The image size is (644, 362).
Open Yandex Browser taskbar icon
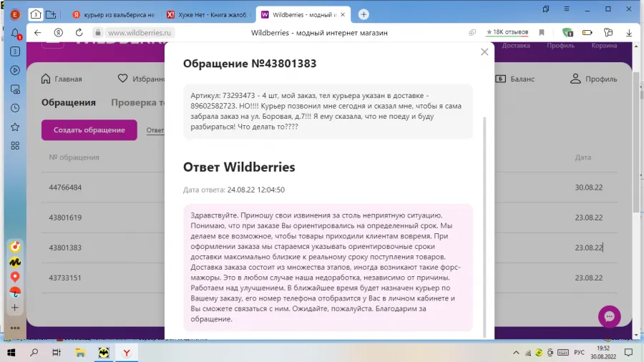click(x=127, y=353)
